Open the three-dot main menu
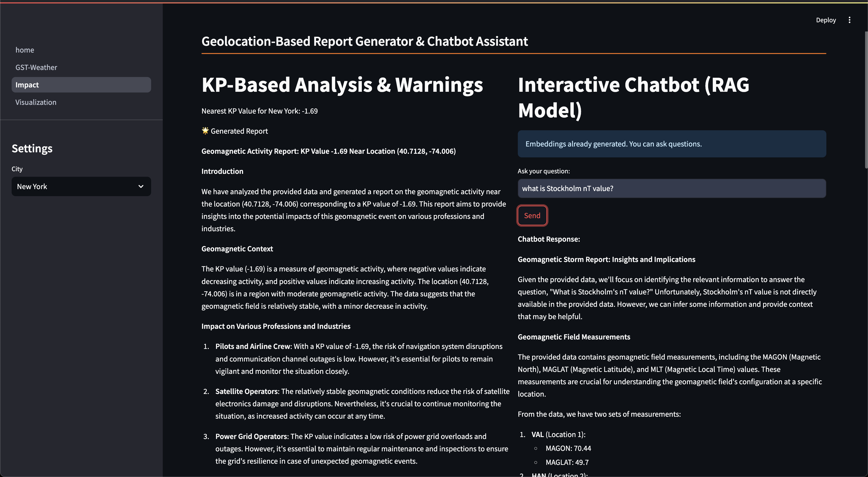This screenshot has width=868, height=477. (849, 20)
